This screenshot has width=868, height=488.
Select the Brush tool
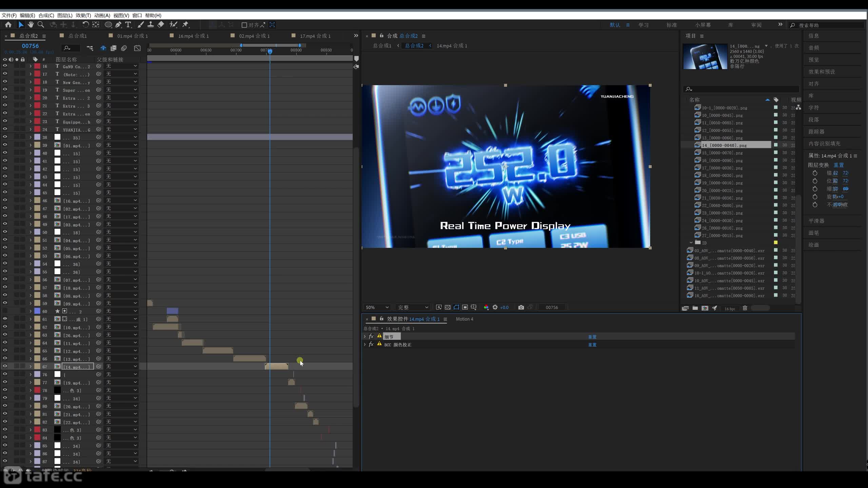(141, 25)
